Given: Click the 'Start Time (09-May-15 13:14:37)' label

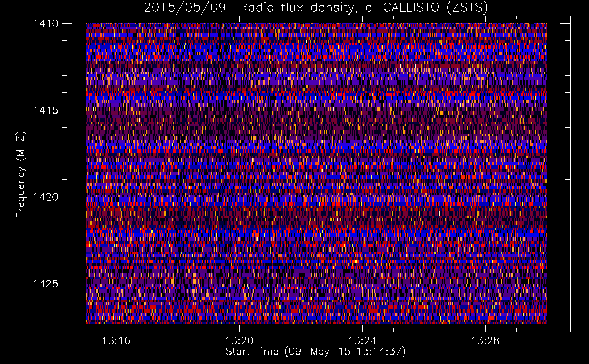Looking at the screenshot, I should 316,352.
